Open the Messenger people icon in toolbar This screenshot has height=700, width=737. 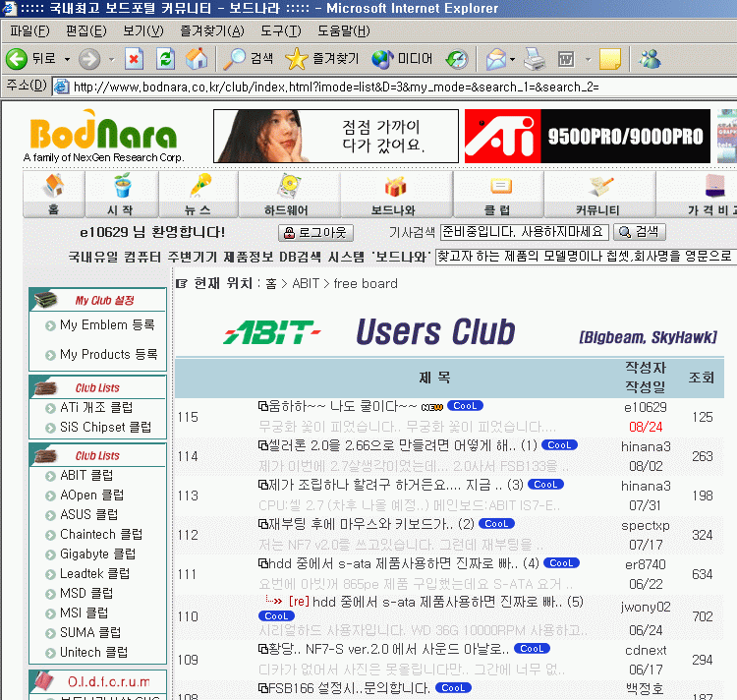(x=650, y=59)
